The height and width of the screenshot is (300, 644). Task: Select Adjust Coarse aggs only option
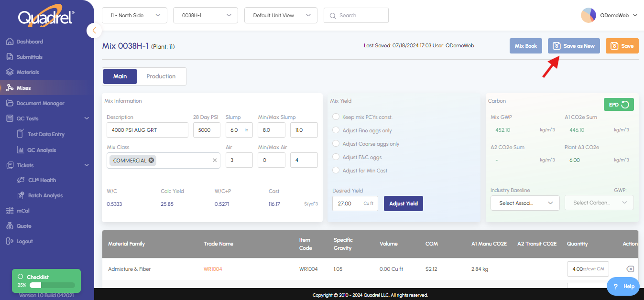click(x=336, y=144)
